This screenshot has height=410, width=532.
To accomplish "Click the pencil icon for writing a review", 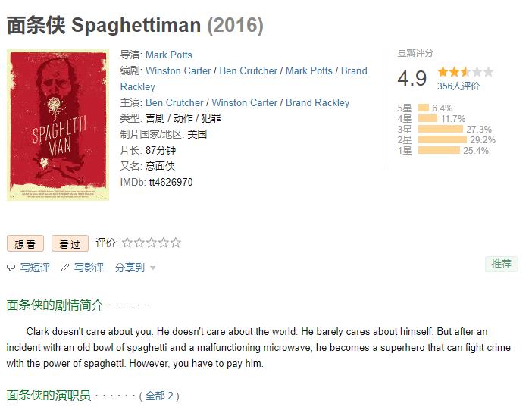I will tap(65, 268).
